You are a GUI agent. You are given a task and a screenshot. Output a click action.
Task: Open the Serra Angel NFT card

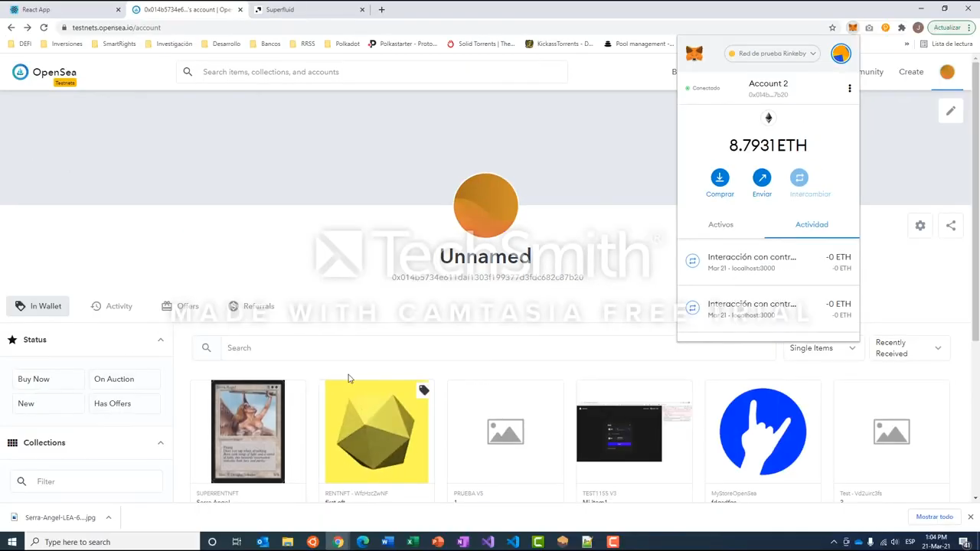pyautogui.click(x=248, y=440)
